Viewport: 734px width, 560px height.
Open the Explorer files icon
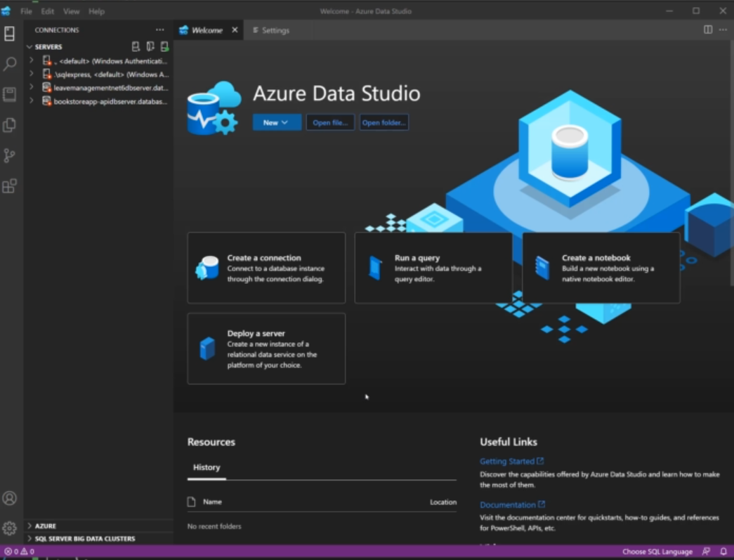(x=9, y=124)
